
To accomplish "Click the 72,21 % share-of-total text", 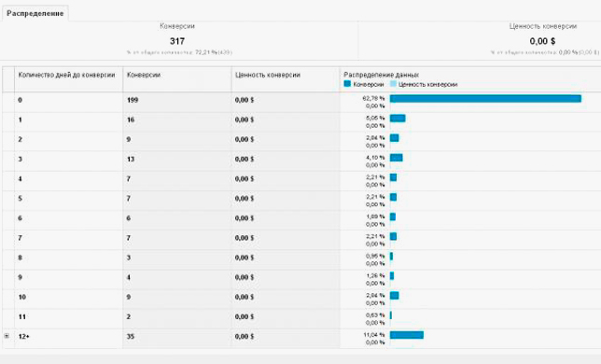I will pos(206,52).
